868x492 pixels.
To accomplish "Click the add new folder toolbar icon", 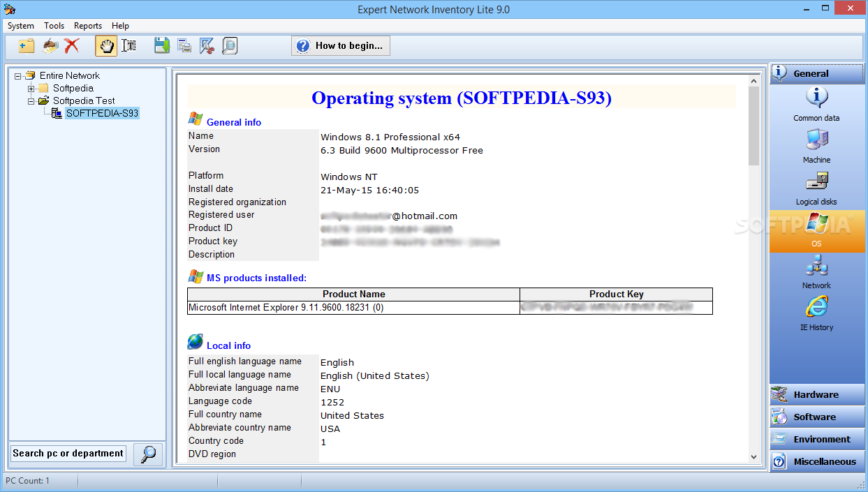I will click(x=27, y=46).
